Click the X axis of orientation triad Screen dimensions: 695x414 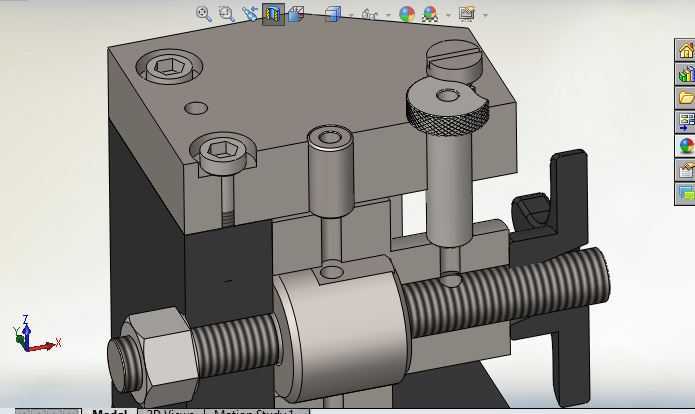[46, 346]
